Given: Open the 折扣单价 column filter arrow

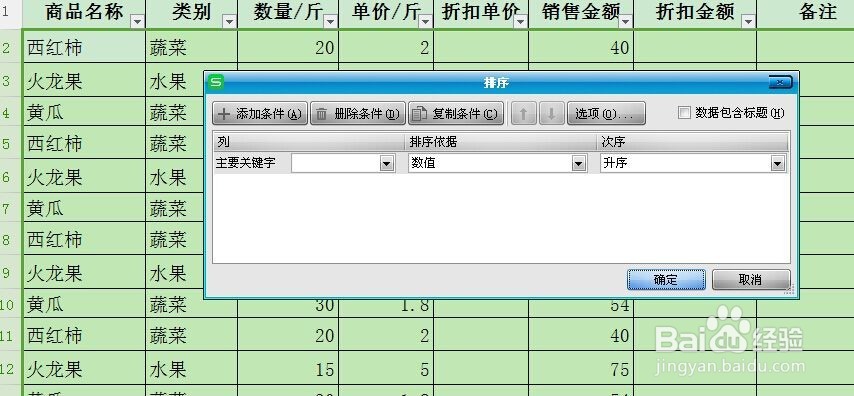Looking at the screenshot, I should point(521,21).
